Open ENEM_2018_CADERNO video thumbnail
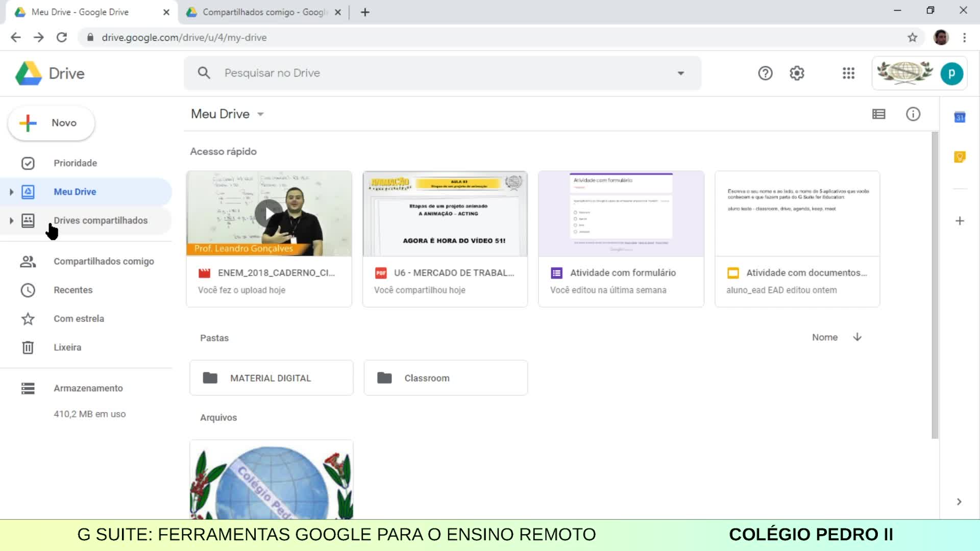The width and height of the screenshot is (980, 551). (269, 214)
